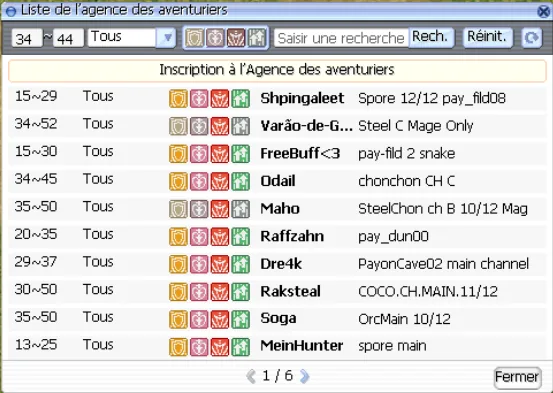
Task: Click the Réinit. reset button
Action: tap(487, 37)
